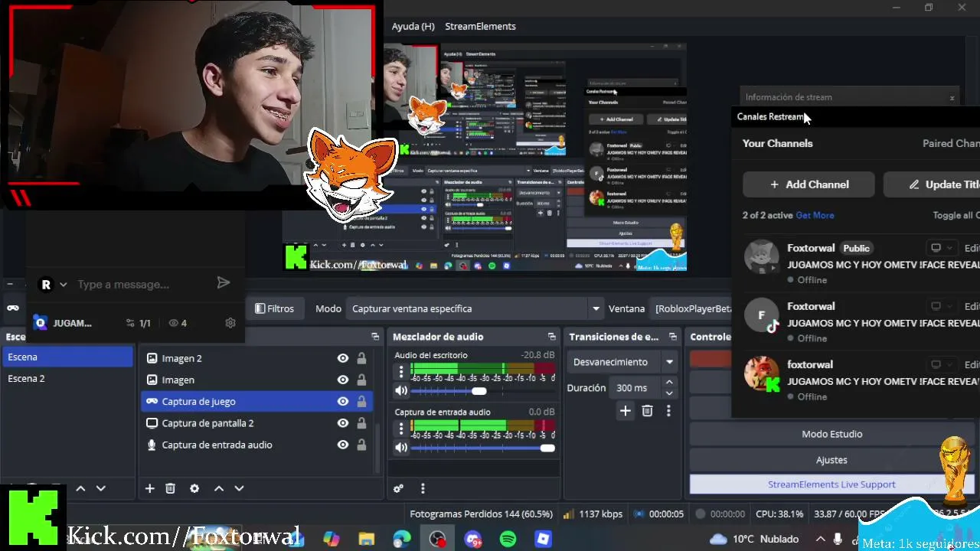Open advanced audio properties gears icon

(x=398, y=488)
